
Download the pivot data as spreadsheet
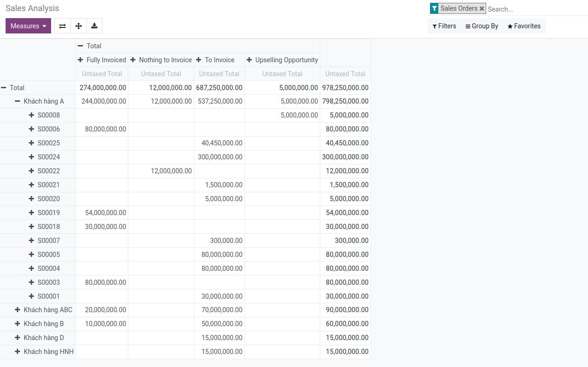(94, 26)
